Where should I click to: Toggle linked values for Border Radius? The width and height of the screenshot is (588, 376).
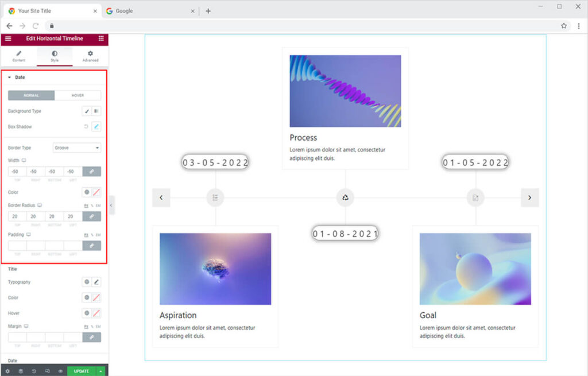pyautogui.click(x=91, y=216)
